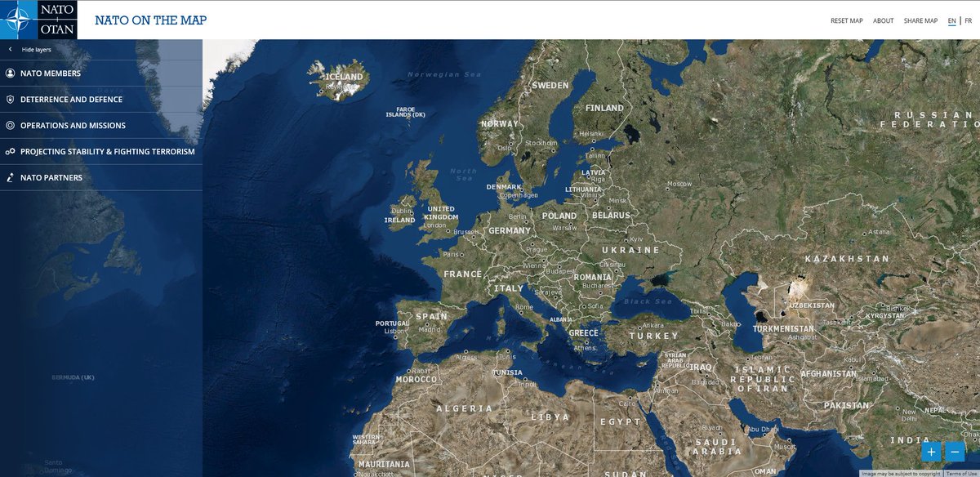This screenshot has height=477, width=980.
Task: Click the ROMANIA label on the map
Action: (x=592, y=278)
